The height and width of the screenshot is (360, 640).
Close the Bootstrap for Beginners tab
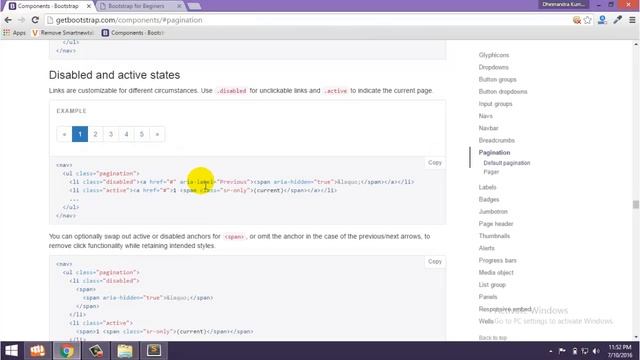pyautogui.click(x=179, y=6)
